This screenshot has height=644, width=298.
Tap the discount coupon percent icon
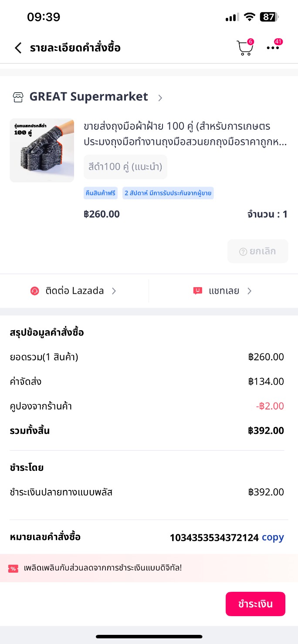pos(13,568)
